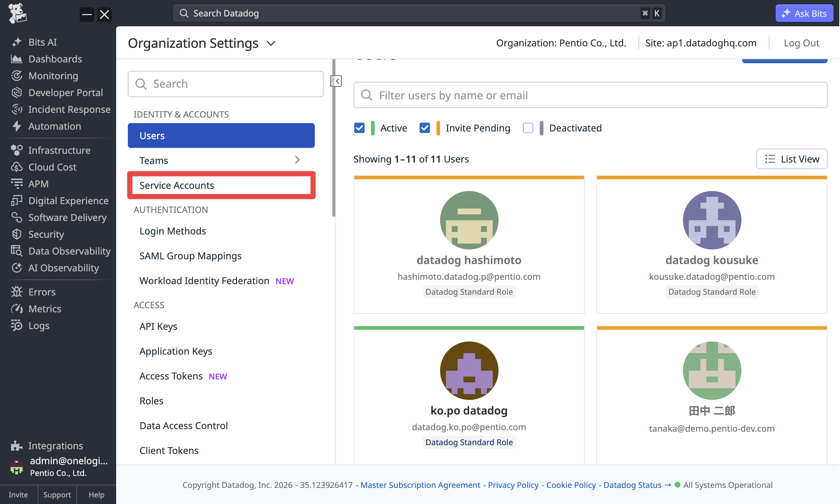Image resolution: width=840 pixels, height=504 pixels.
Task: Open SAML Group Mappings
Action: pyautogui.click(x=191, y=256)
